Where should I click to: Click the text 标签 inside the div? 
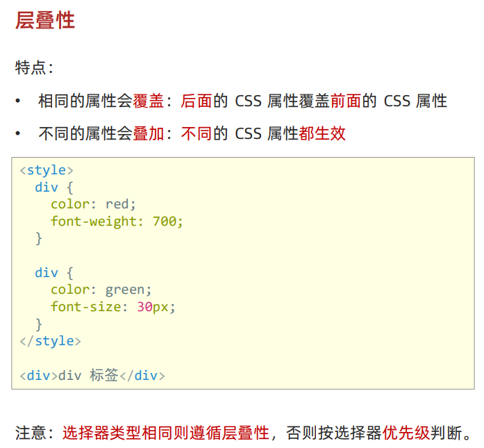(x=104, y=376)
